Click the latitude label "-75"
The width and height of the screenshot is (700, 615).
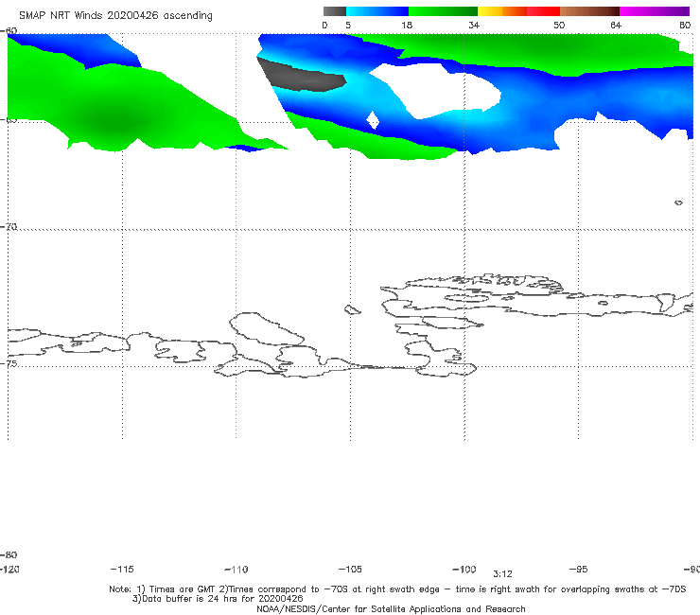click(9, 363)
